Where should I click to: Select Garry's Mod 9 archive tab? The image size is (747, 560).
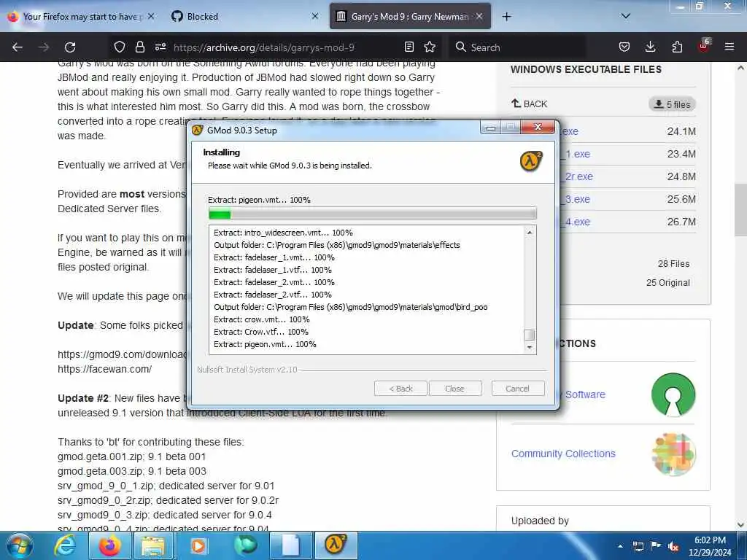(x=410, y=17)
